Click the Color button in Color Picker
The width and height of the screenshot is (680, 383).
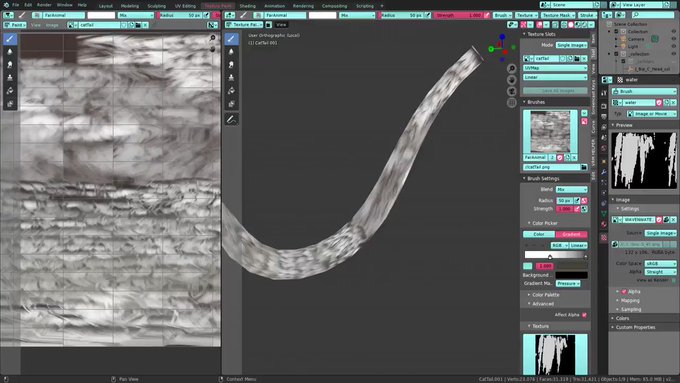539,234
